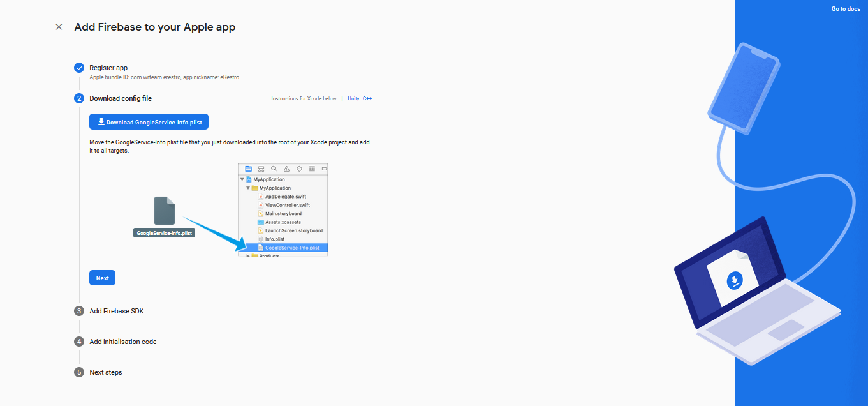Click the step 4 number circle
This screenshot has height=406, width=868.
click(x=79, y=342)
